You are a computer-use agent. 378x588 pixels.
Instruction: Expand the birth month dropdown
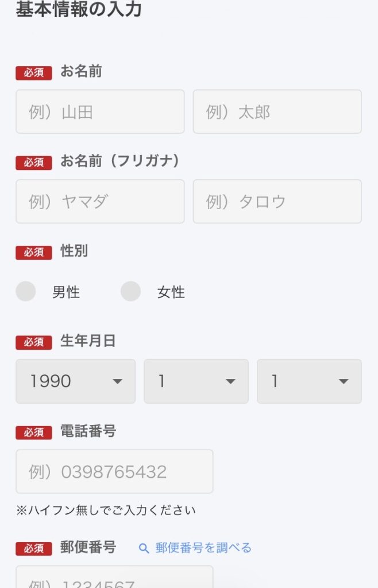click(x=196, y=381)
